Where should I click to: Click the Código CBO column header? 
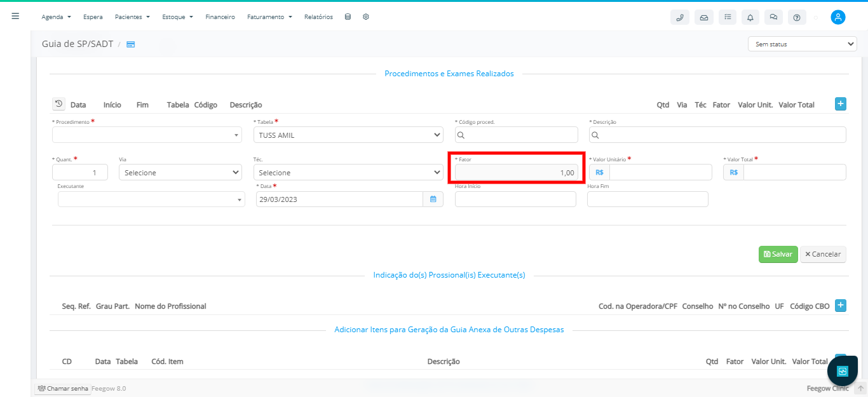810,306
